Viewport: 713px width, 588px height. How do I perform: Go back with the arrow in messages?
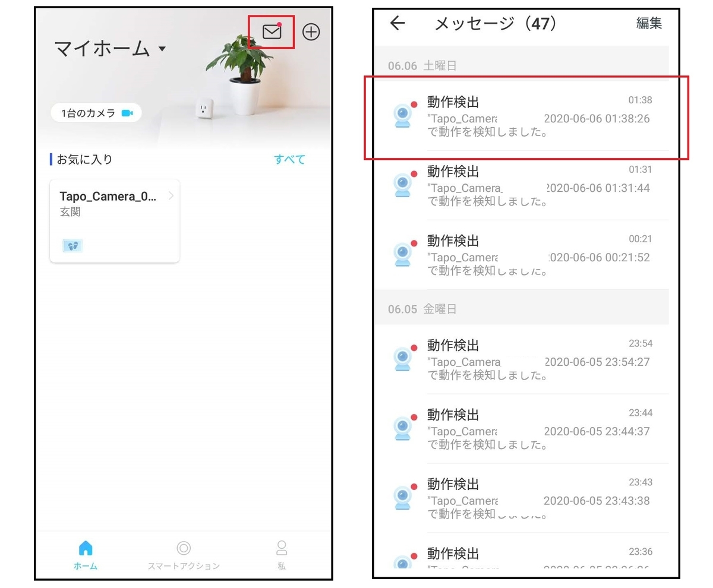397,23
